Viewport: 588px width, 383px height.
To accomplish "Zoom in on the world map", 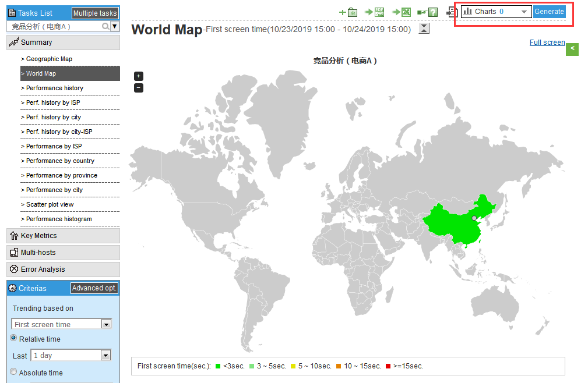I will (x=139, y=76).
